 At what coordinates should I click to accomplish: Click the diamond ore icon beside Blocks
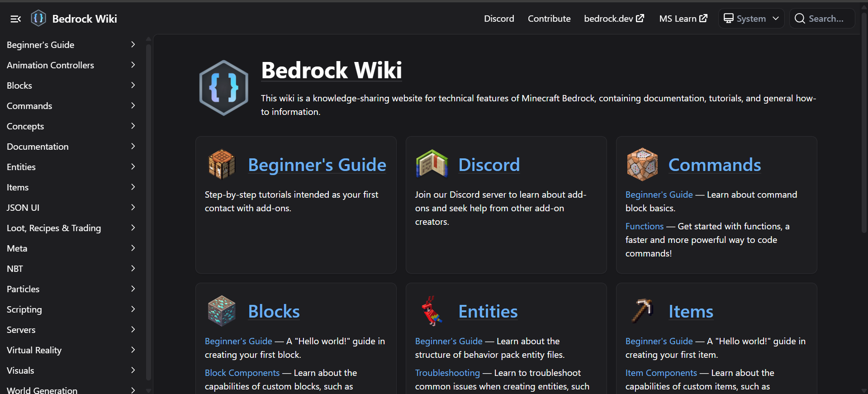(x=222, y=311)
